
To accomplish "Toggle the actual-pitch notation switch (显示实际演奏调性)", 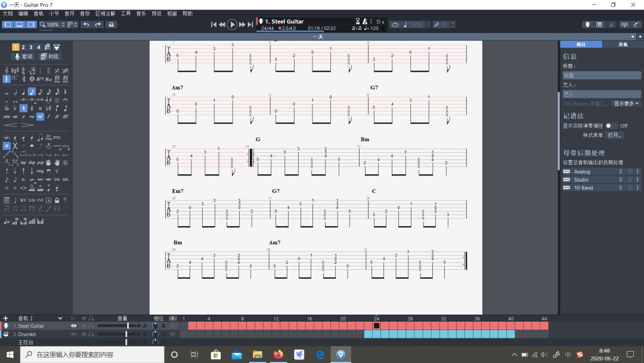I will [x=611, y=126].
